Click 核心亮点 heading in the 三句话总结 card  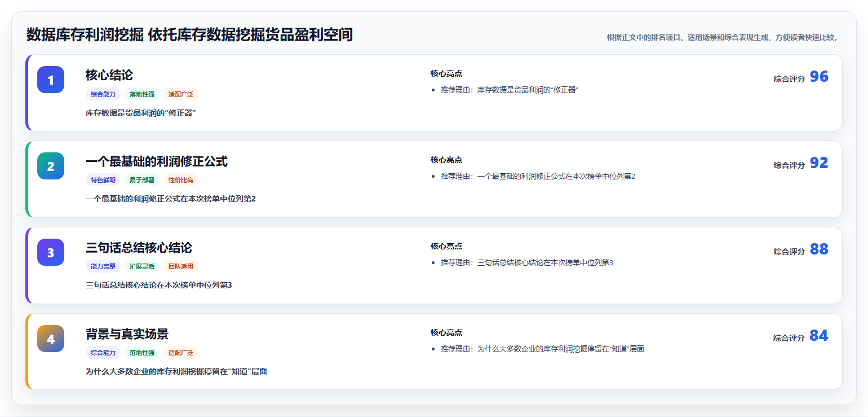pos(446,246)
